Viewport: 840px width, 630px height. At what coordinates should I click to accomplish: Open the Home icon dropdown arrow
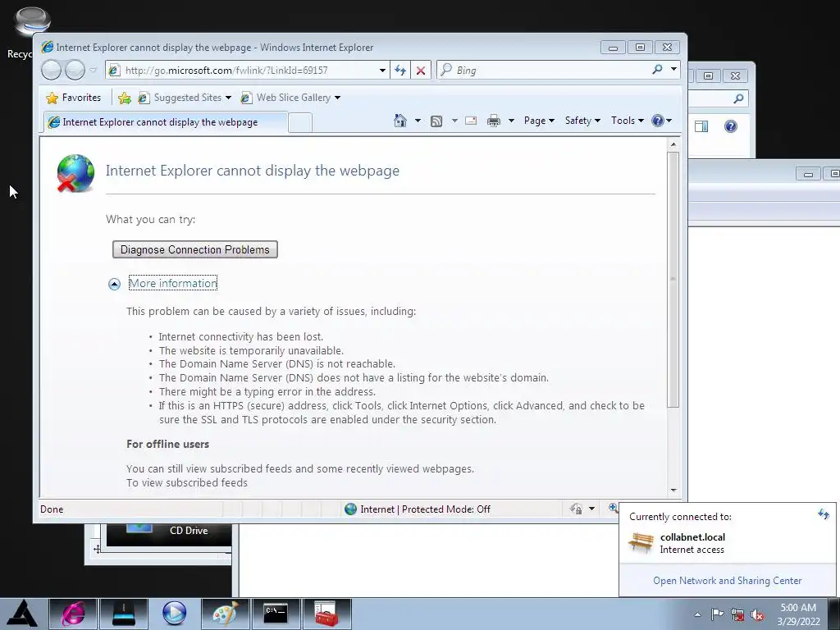pos(418,121)
